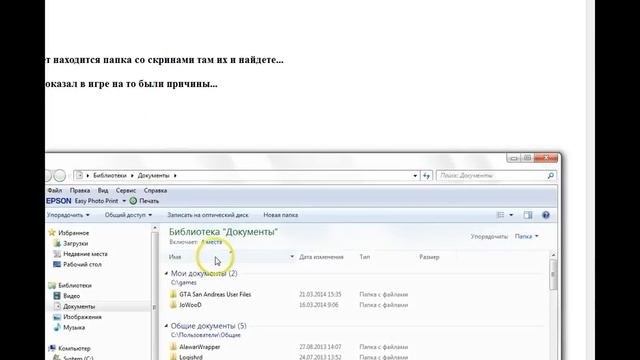Screen dimensions: 640x360
Task: Open the Справка menu
Action: pyautogui.click(x=155, y=190)
